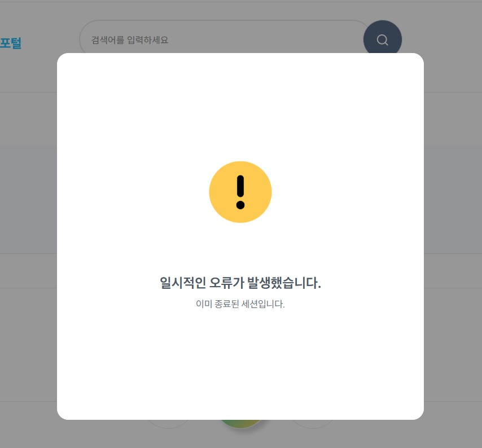
Task: Click the dimmed gray banner left of dialog
Action: coord(28,200)
